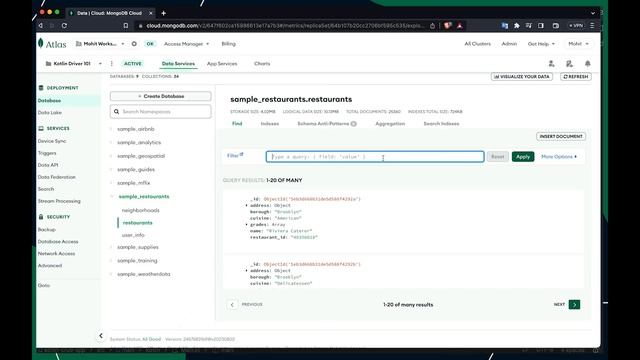640x360 pixels.
Task: Open Triggers in sidebar
Action: point(47,153)
